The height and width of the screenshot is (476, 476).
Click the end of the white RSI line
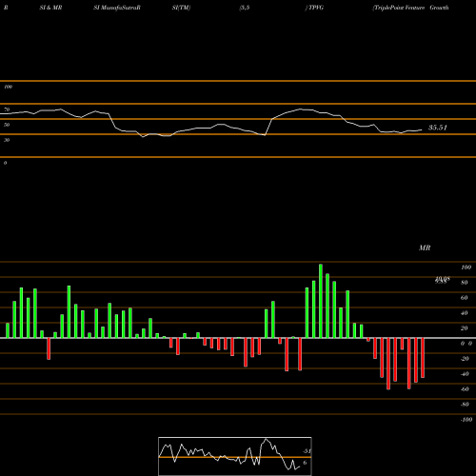click(x=422, y=129)
